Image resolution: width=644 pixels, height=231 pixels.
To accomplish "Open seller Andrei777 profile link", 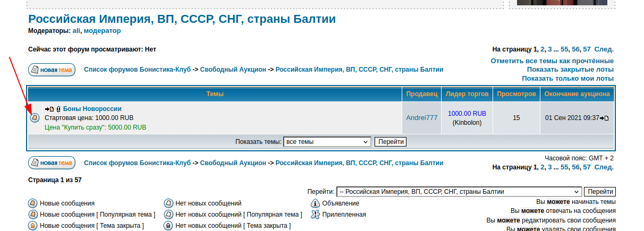I will 421,118.
